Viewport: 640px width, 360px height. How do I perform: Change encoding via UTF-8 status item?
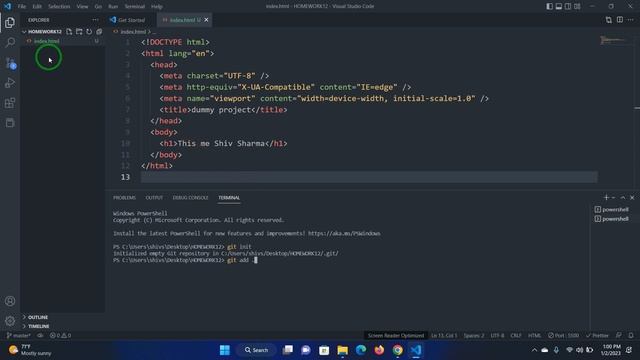[x=497, y=336]
